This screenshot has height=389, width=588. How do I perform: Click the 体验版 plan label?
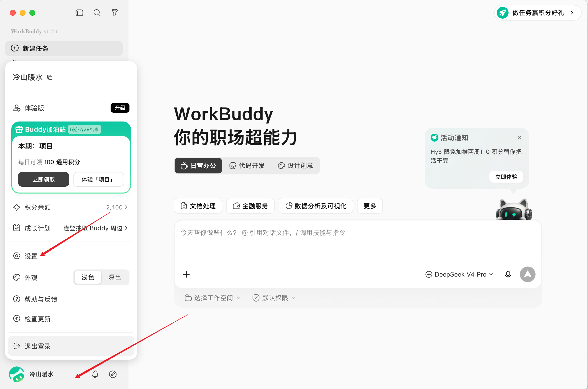click(34, 108)
